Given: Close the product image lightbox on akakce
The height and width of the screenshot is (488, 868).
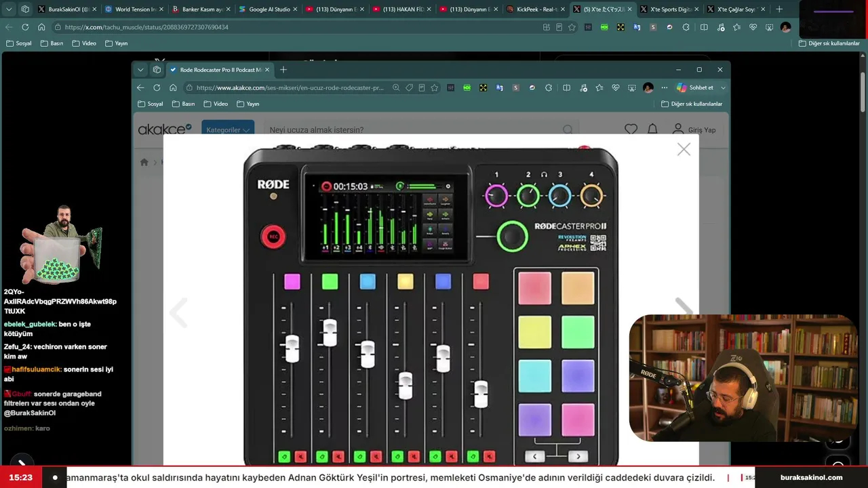Looking at the screenshot, I should (684, 149).
